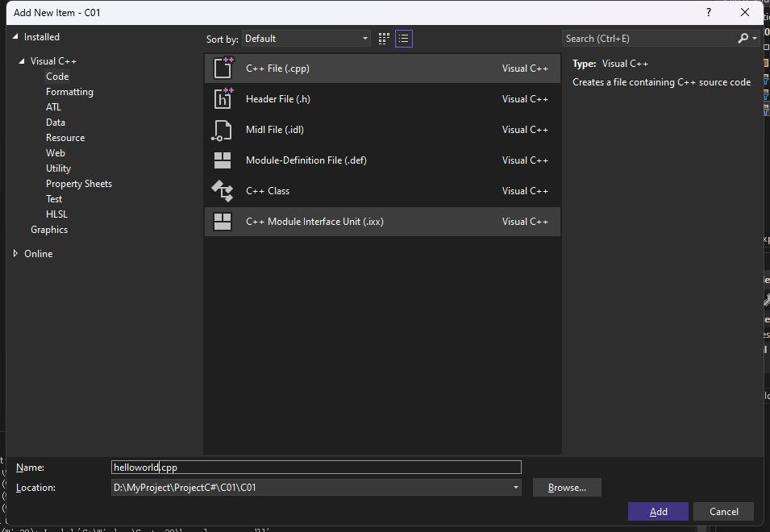Image resolution: width=770 pixels, height=532 pixels.
Task: Pick the C++ Class template icon
Action: tap(223, 191)
